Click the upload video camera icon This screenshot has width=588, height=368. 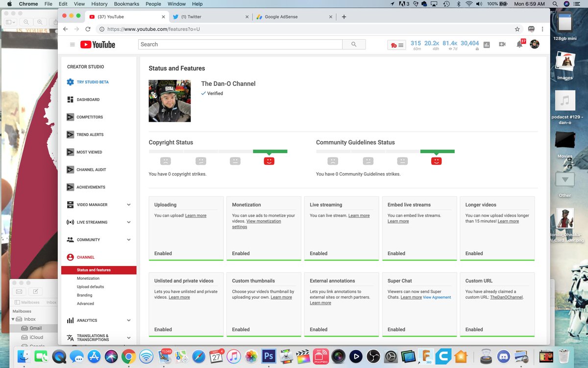tap(502, 44)
